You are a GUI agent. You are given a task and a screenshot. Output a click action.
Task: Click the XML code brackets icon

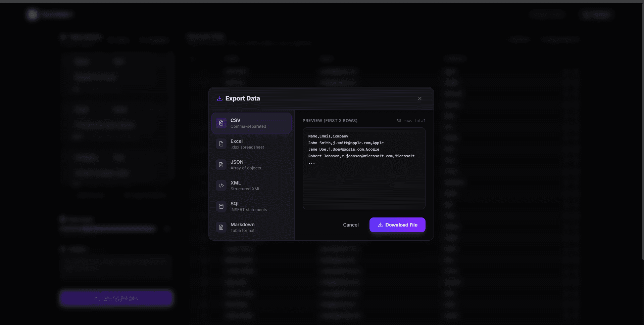[221, 186]
